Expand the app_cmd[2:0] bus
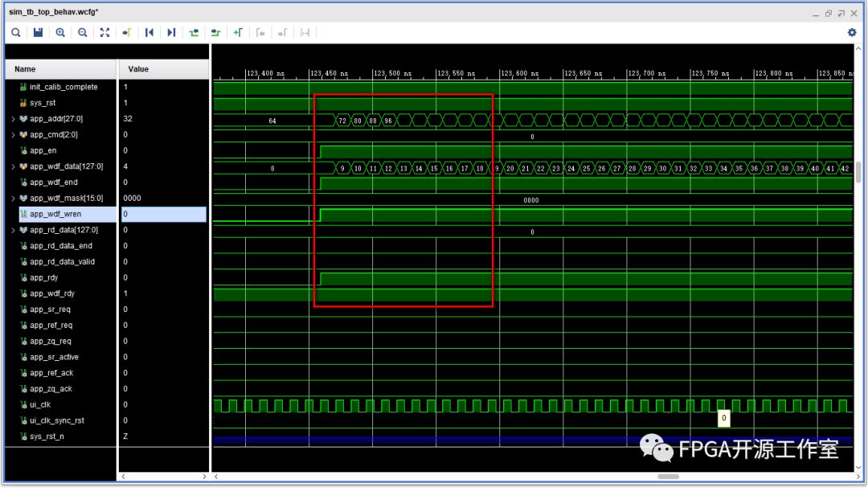Image resolution: width=868 pixels, height=488 pixels. pyautogui.click(x=12, y=135)
